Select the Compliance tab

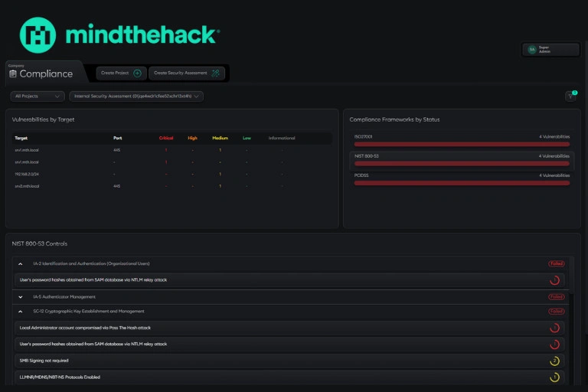43,73
